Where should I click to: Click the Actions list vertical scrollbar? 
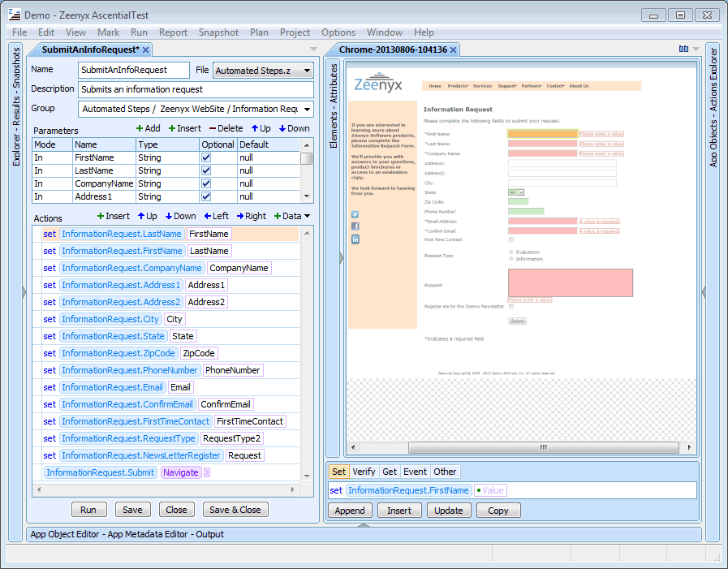tap(307, 354)
